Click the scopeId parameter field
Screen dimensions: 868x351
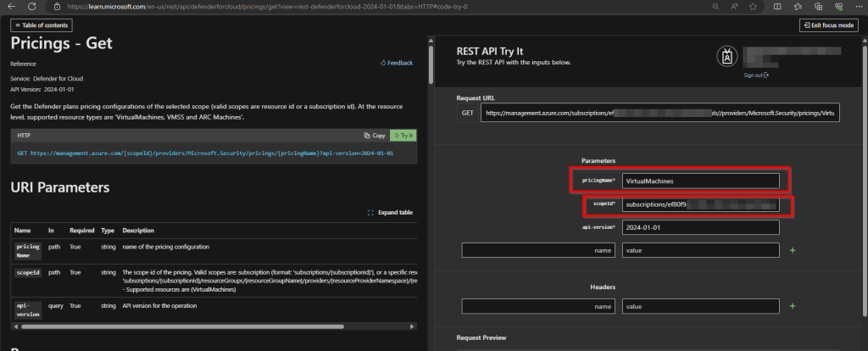pos(699,204)
